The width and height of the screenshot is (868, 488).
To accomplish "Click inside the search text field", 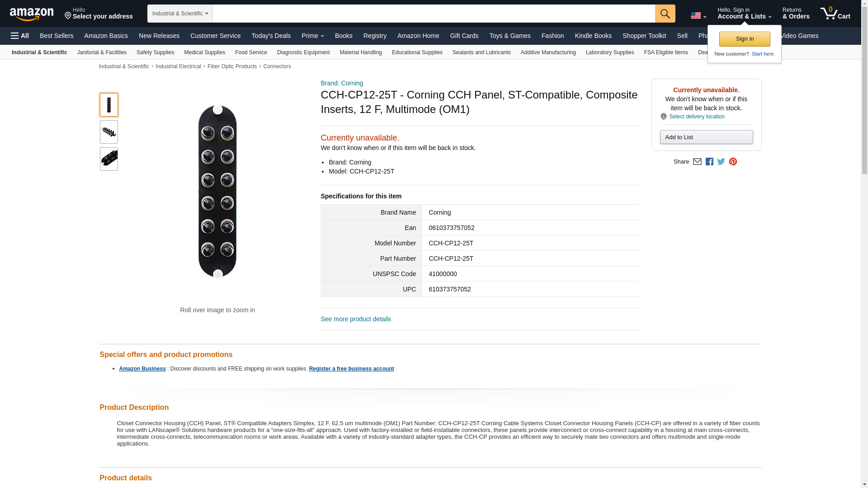I will (x=433, y=14).
